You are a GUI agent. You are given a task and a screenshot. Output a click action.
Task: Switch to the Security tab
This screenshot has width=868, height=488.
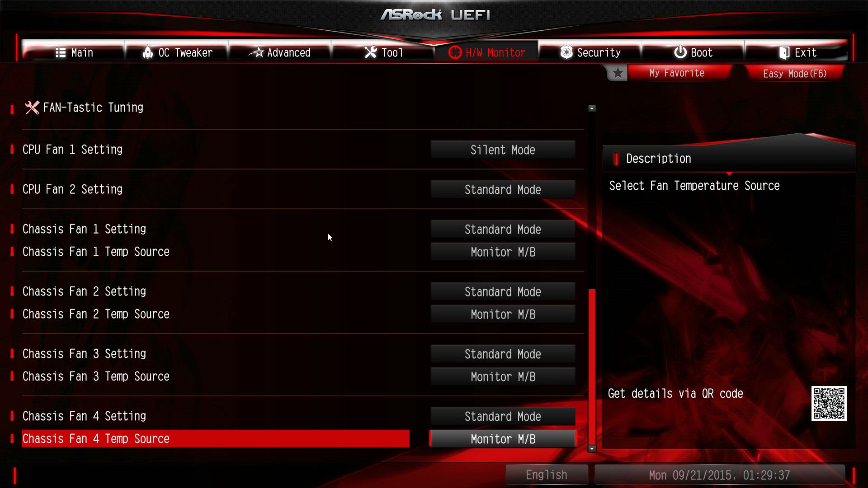pos(590,52)
